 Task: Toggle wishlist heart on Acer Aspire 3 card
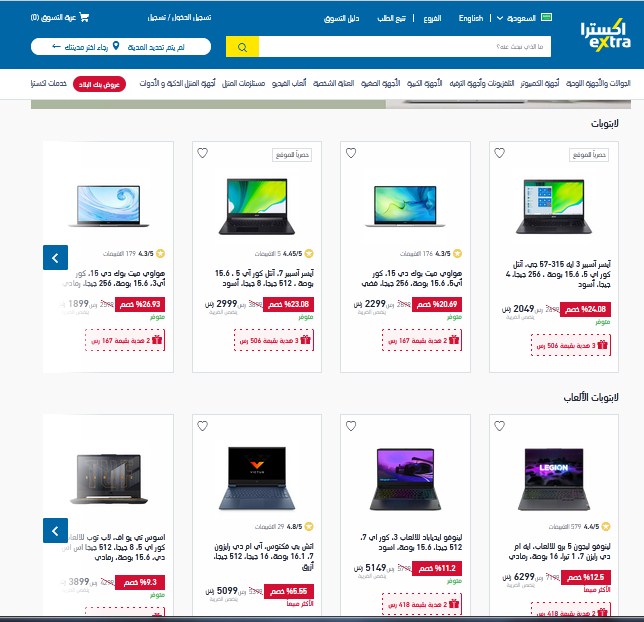[499, 153]
